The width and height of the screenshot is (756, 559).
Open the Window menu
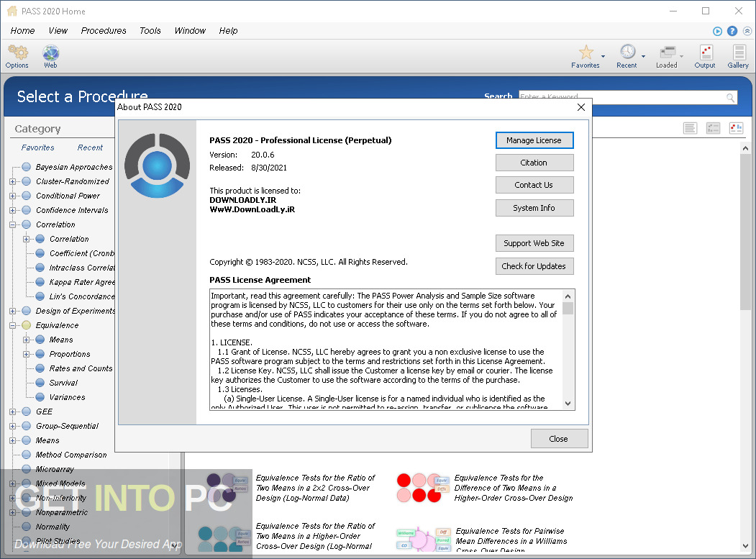pos(190,31)
